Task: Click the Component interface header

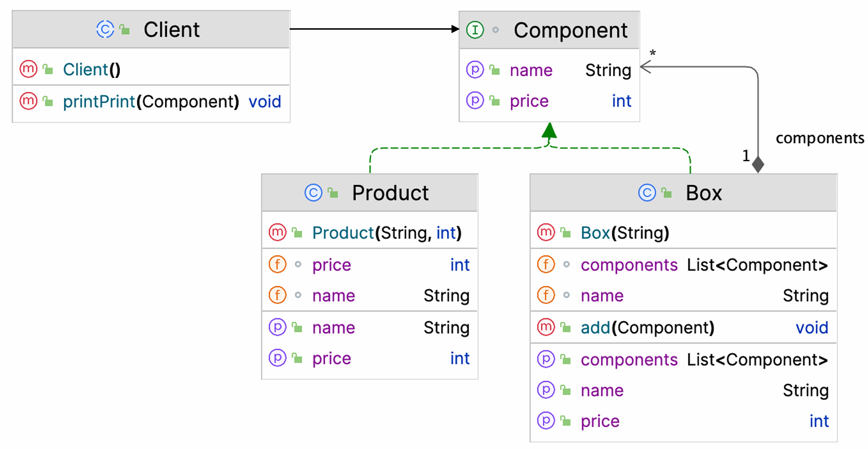Action: click(570, 30)
